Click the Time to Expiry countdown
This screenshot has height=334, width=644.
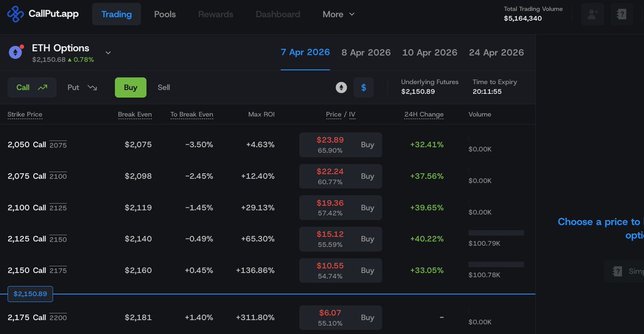487,92
